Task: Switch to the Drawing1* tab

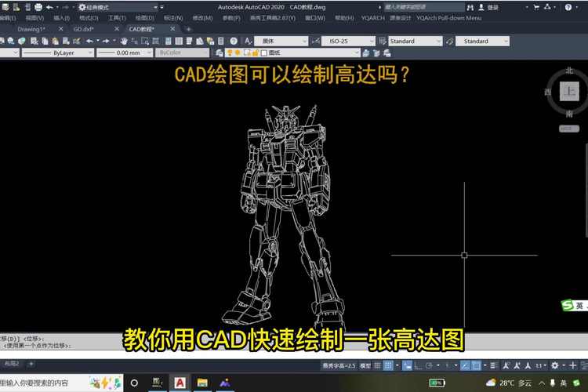Action: [x=31, y=29]
